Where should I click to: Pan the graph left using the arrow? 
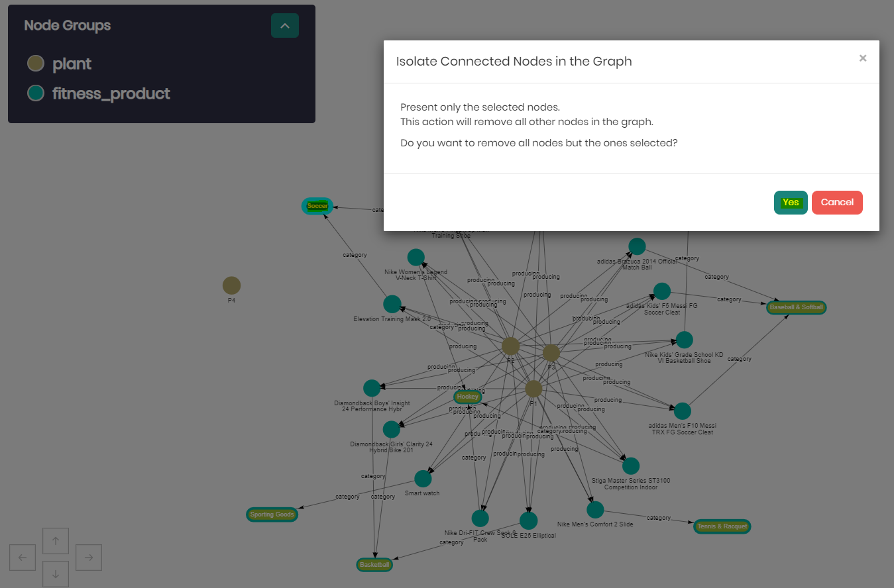22,557
